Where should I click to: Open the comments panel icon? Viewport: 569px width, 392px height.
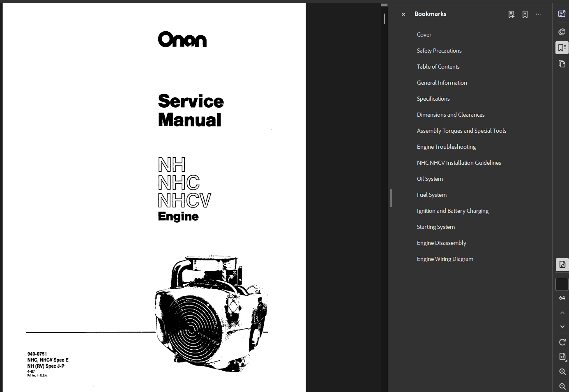562,32
